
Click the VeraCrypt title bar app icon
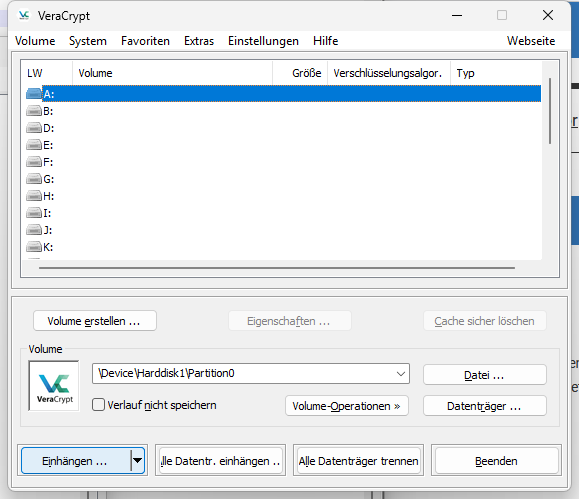coord(24,15)
